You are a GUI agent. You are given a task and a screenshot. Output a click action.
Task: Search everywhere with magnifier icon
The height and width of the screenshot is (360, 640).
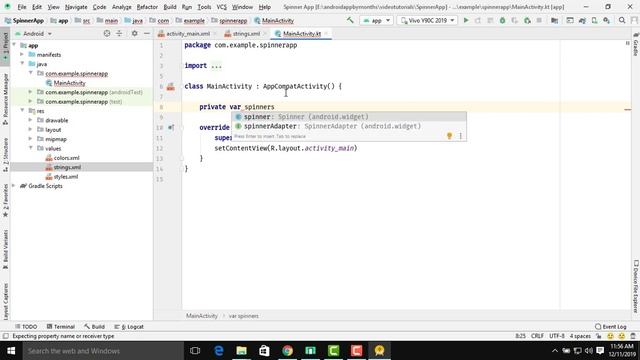tap(622, 20)
